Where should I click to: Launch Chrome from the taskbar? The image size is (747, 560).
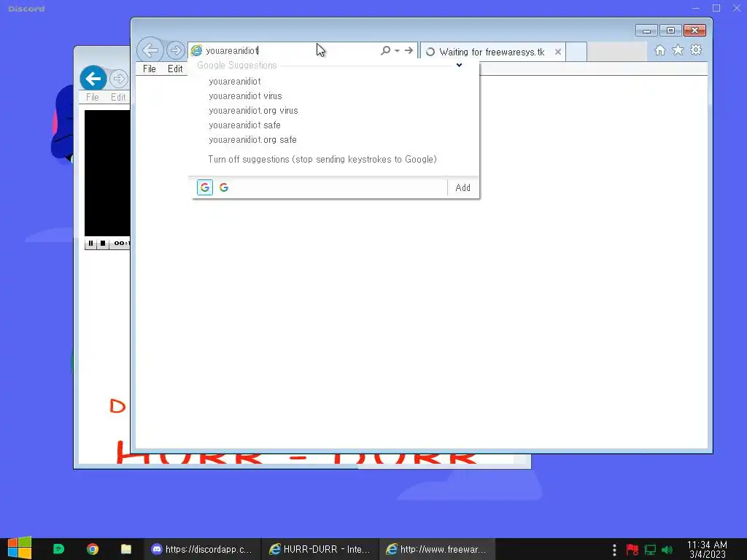tap(93, 549)
